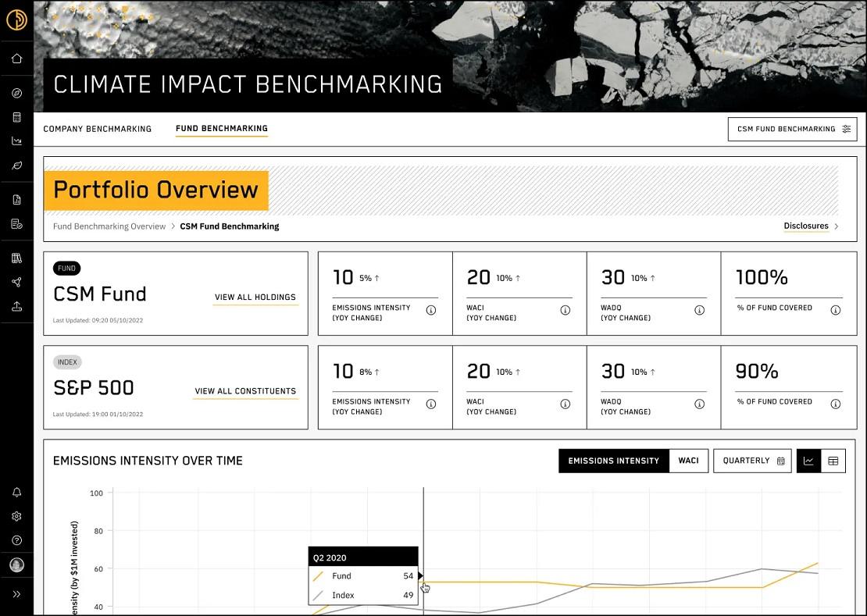Open the compass explore icon in sidebar
The height and width of the screenshot is (616, 867).
(16, 94)
